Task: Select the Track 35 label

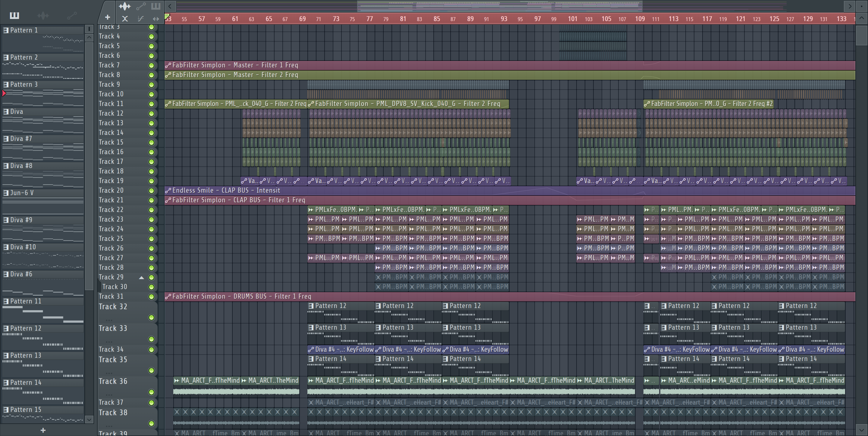Action: (x=113, y=360)
